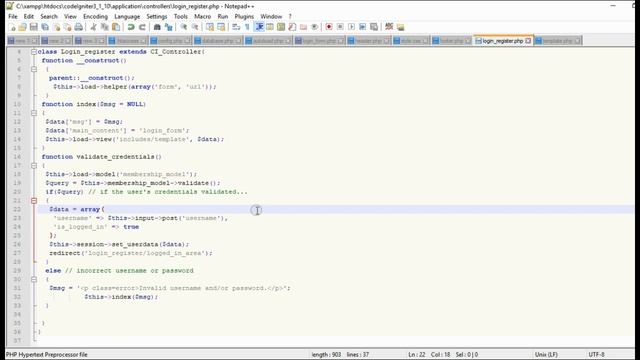The width and height of the screenshot is (640, 360).
Task: Switch to the new 1 tab
Action: (23, 41)
